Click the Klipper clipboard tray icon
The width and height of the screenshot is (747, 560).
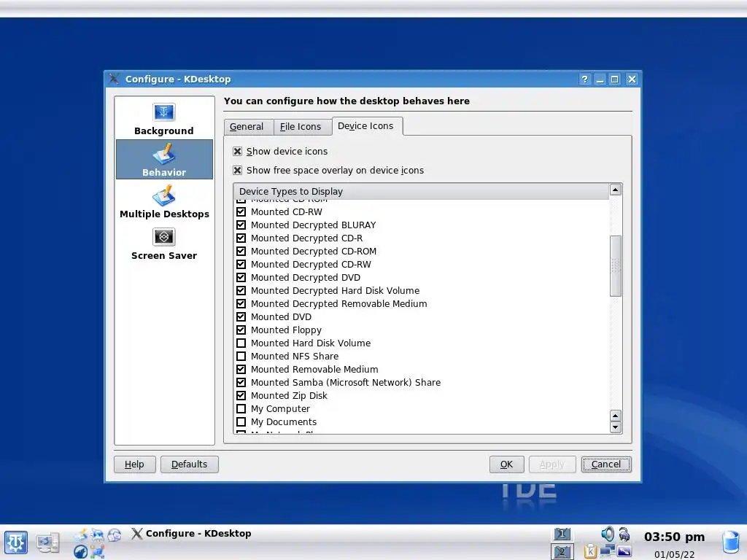tap(590, 551)
